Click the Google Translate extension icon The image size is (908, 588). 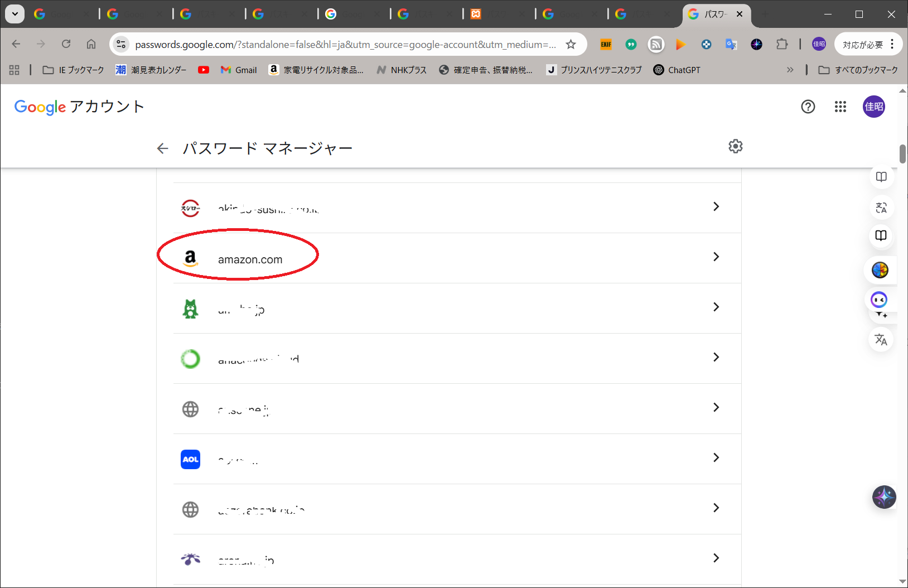pos(731,45)
